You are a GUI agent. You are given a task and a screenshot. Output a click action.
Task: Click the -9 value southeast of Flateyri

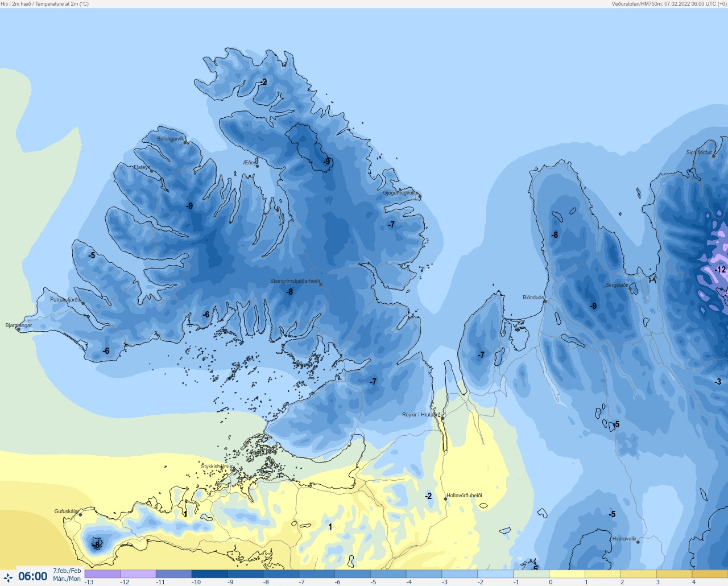coord(189,206)
